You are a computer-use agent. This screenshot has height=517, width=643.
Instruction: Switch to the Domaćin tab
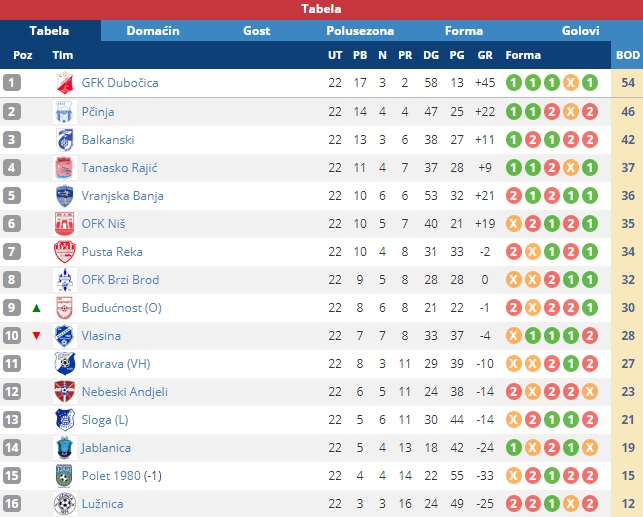point(153,31)
